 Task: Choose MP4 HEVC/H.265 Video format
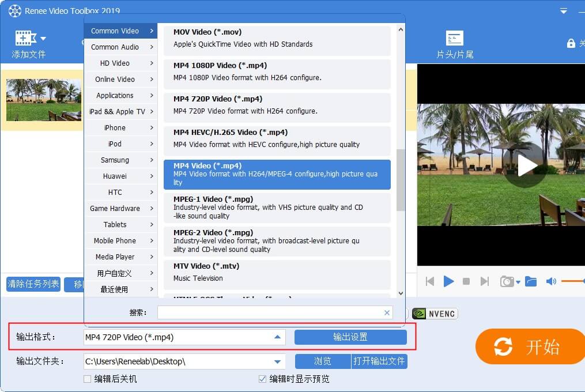277,141
